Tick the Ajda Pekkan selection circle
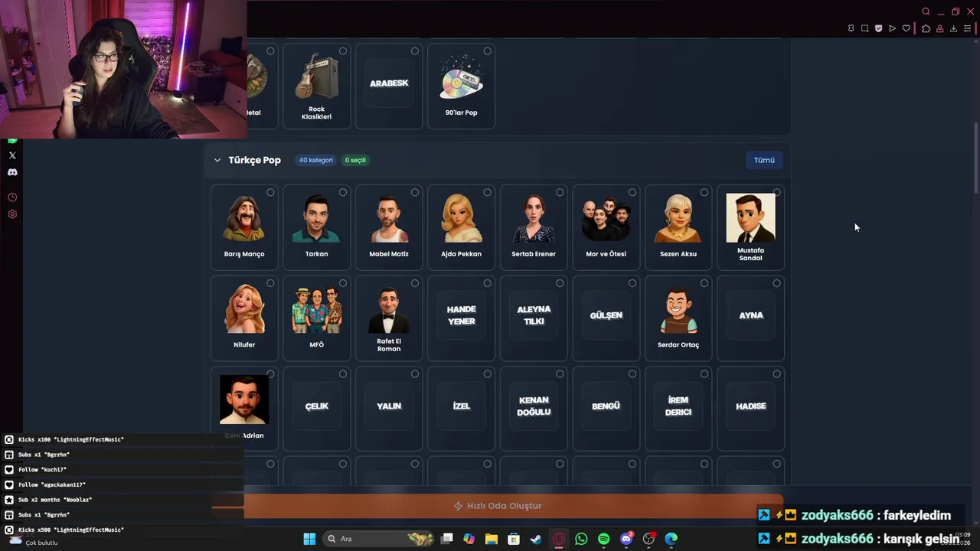980x551 pixels. click(487, 192)
